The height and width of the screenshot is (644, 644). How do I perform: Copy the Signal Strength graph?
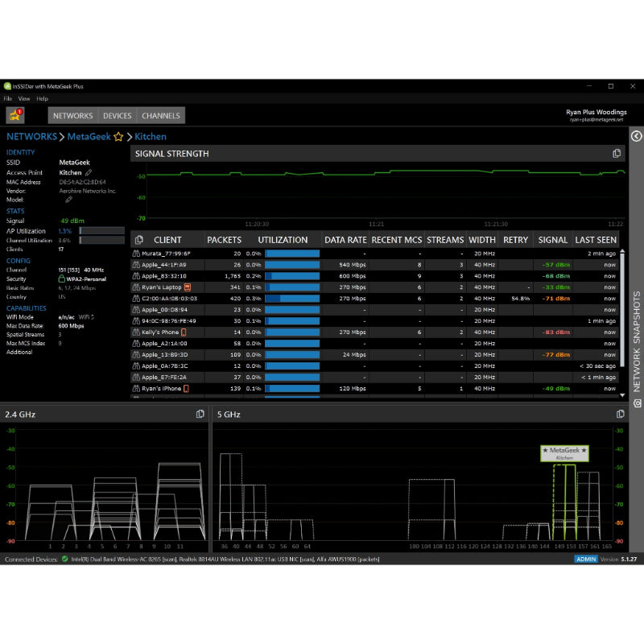coord(617,154)
